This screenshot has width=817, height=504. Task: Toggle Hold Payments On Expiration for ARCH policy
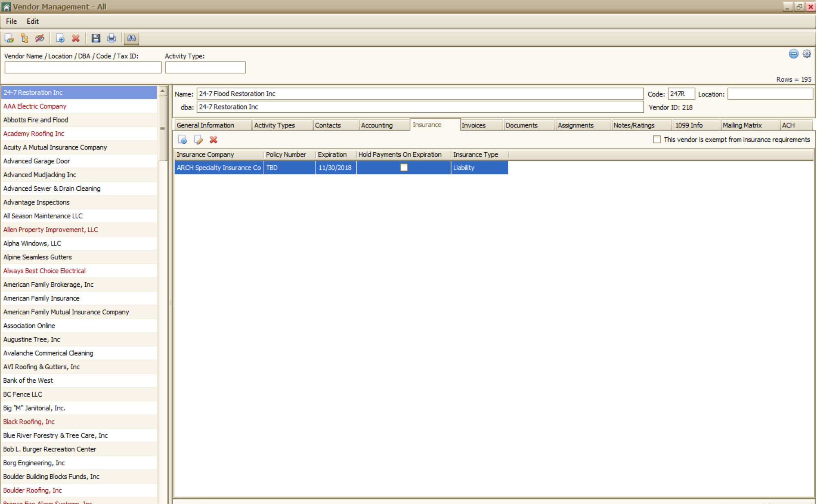404,167
